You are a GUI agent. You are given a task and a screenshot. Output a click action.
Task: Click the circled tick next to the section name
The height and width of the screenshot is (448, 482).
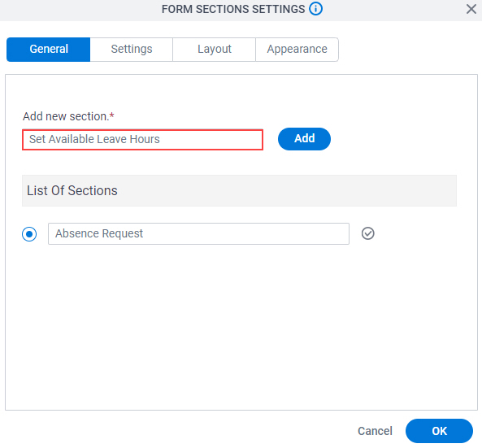point(367,233)
